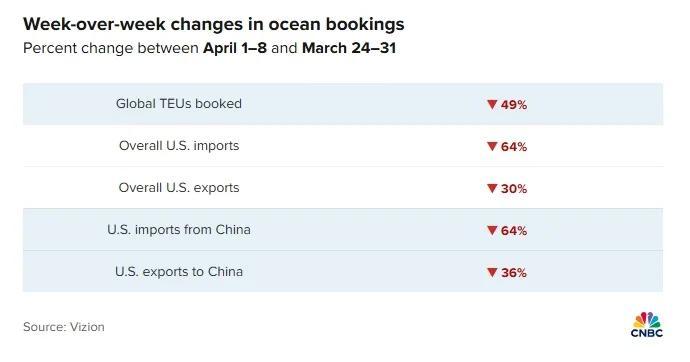Click the 49% value for Global TEUs
Image resolution: width=690 pixels, height=362 pixels.
(x=514, y=105)
